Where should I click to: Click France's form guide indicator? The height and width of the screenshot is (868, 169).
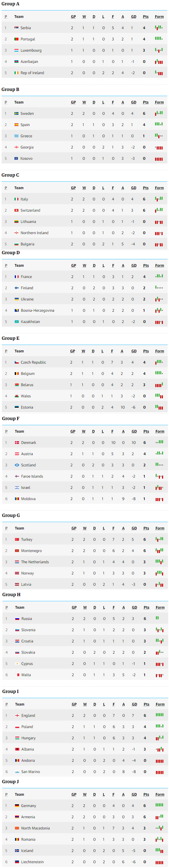159,276
